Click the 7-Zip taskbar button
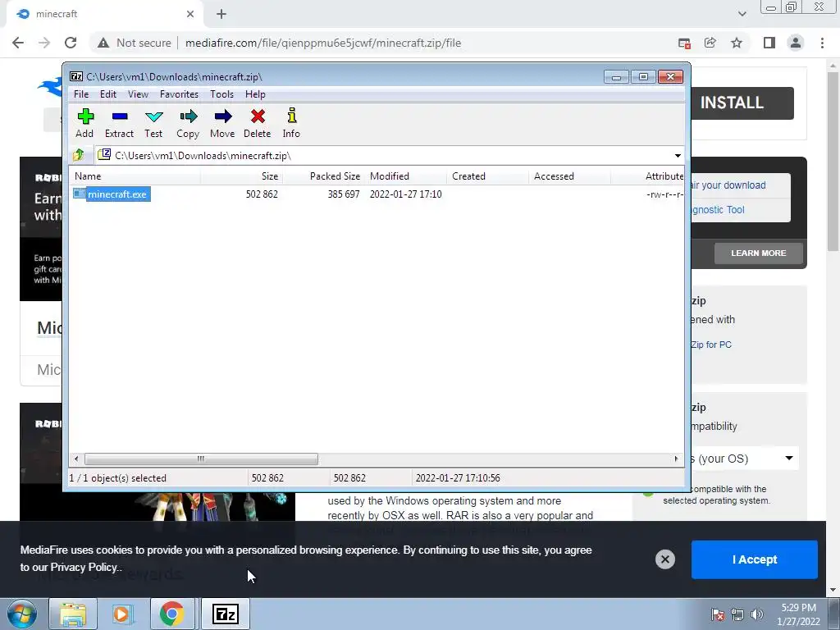 pyautogui.click(x=226, y=614)
